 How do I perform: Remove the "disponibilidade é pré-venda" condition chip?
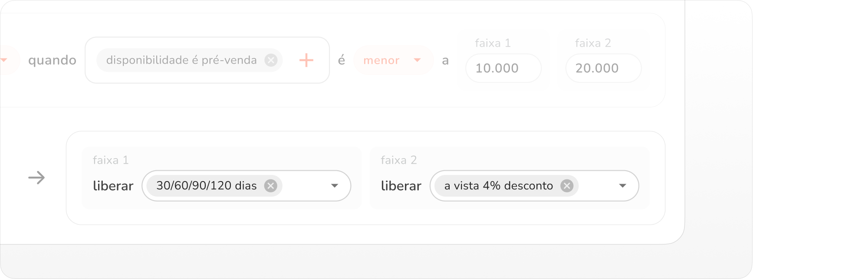[x=271, y=60]
